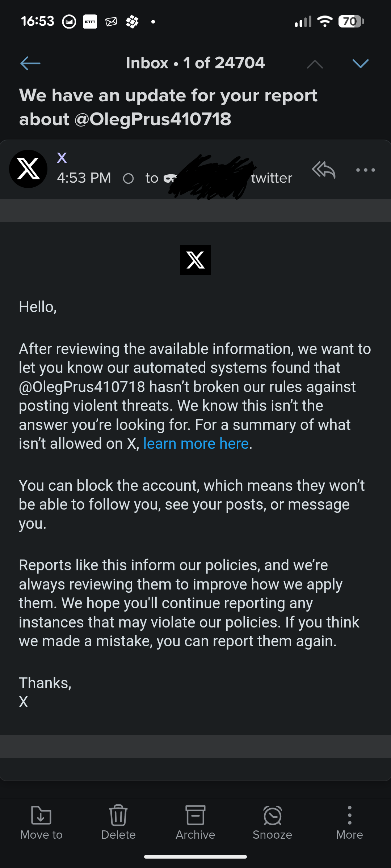Tap the twitter label in recipient line
This screenshot has height=868, width=391.
click(272, 178)
